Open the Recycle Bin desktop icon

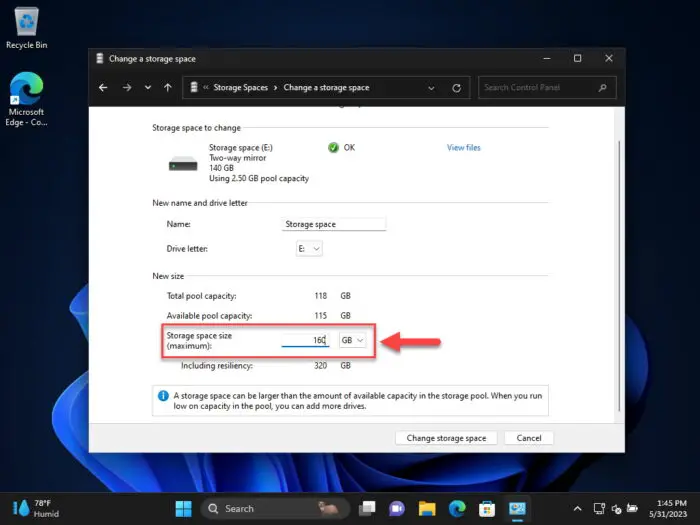click(26, 28)
